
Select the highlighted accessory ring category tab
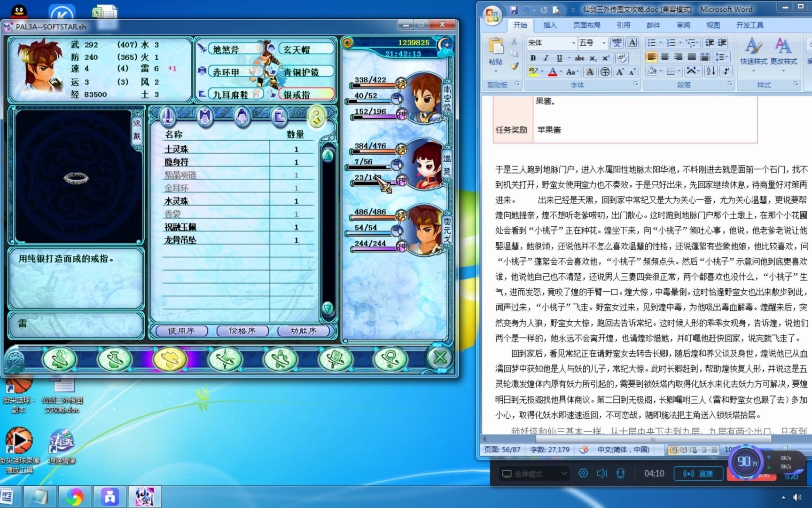(317, 116)
